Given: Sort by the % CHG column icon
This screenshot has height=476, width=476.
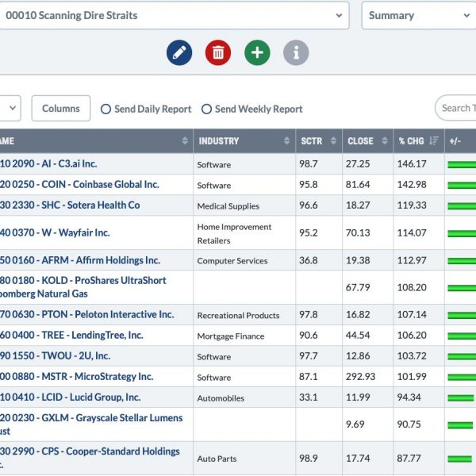Looking at the screenshot, I should tap(434, 141).
